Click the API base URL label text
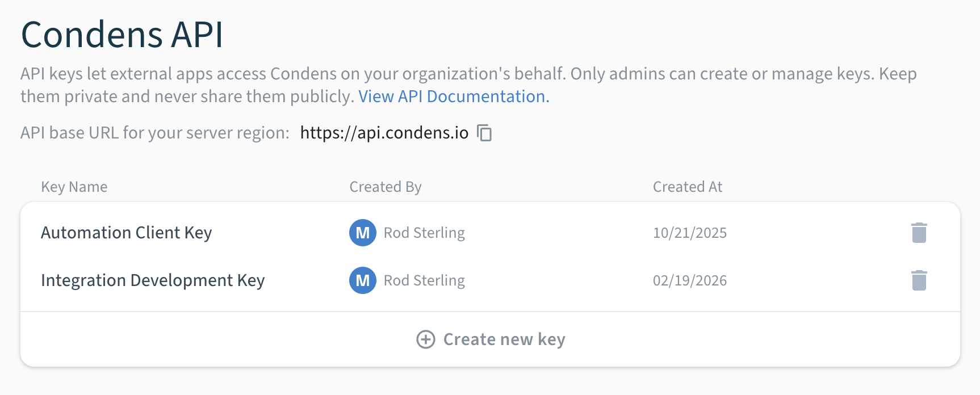This screenshot has height=395, width=980. 155,133
